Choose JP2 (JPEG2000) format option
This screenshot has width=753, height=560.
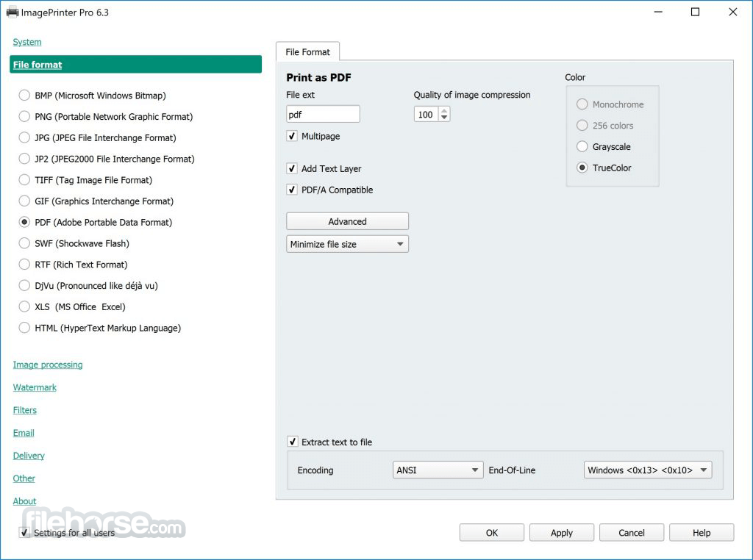pyautogui.click(x=24, y=159)
